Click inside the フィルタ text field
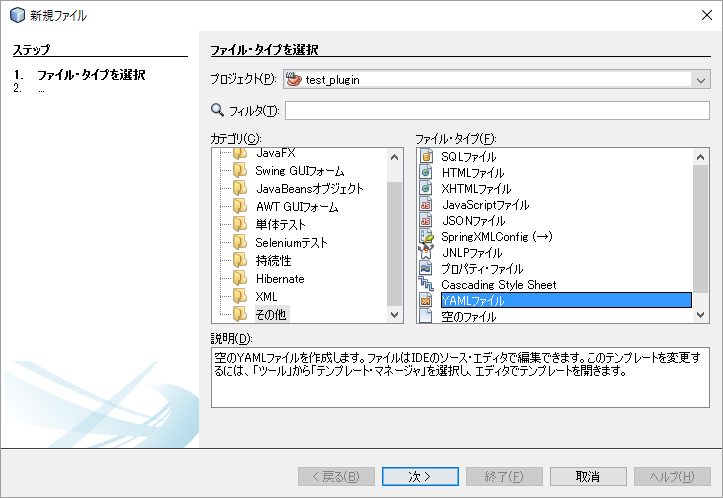The height and width of the screenshot is (498, 723). (x=497, y=111)
